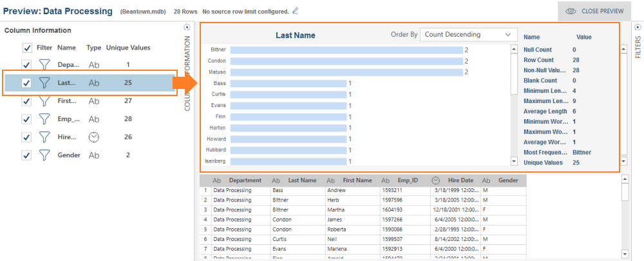This screenshot has height=261, width=644.
Task: Click the Bittner bar in the chart
Action: tap(346, 50)
